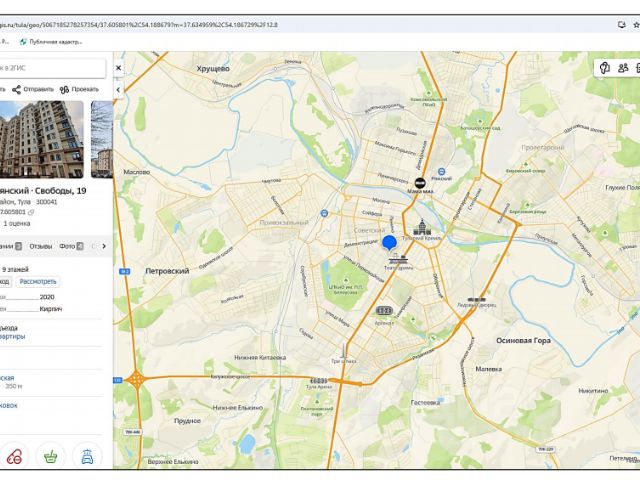Click the 2GIS search field
Image resolution: width=640 pixels, height=480 pixels.
click(x=52, y=68)
